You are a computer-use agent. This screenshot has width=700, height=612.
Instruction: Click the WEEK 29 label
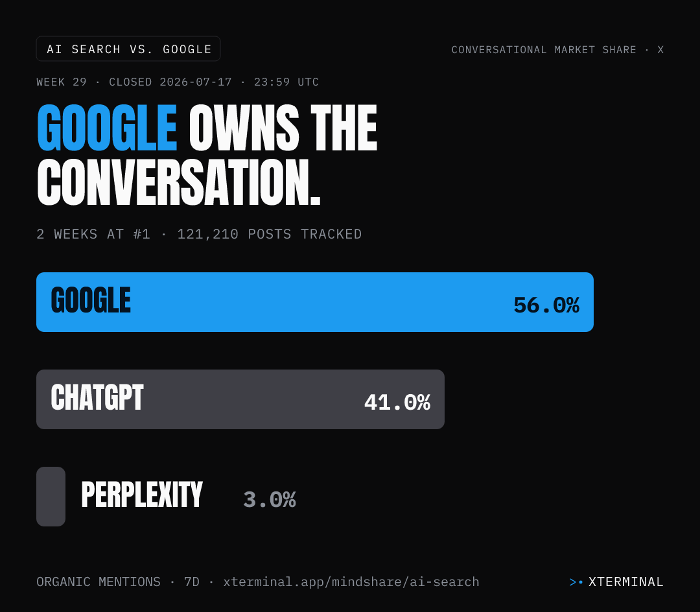tap(62, 82)
